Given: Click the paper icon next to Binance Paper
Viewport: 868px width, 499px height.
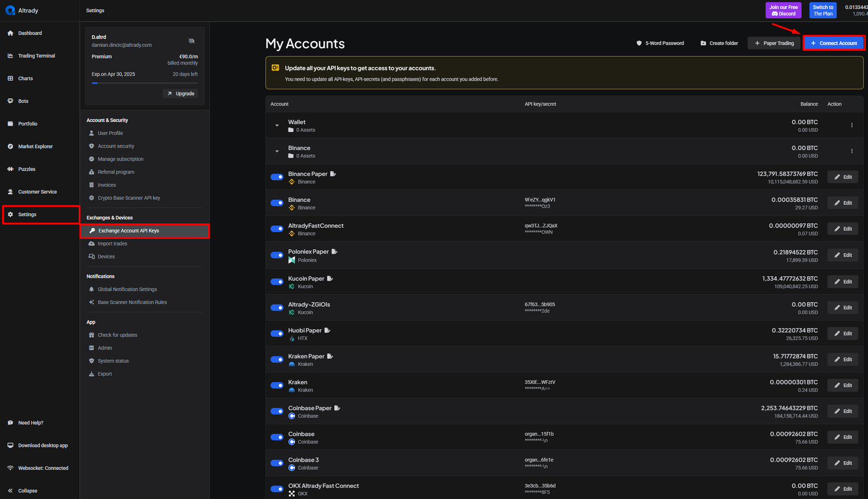Looking at the screenshot, I should click(x=333, y=174).
